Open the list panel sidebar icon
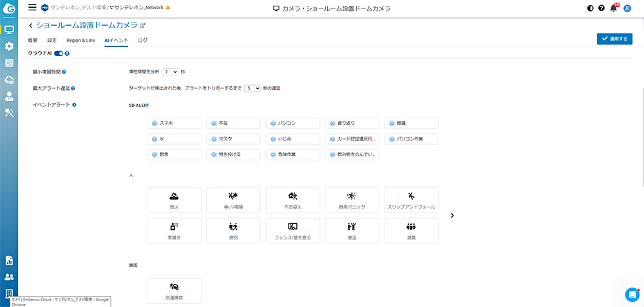This screenshot has height=307, width=644. point(9,63)
